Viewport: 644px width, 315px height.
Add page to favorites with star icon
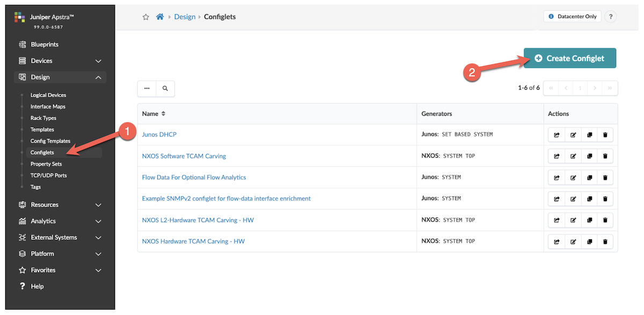coord(145,17)
